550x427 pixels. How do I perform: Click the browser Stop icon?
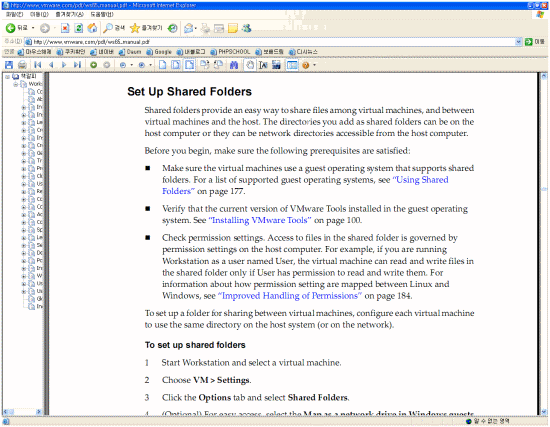[x=65, y=28]
